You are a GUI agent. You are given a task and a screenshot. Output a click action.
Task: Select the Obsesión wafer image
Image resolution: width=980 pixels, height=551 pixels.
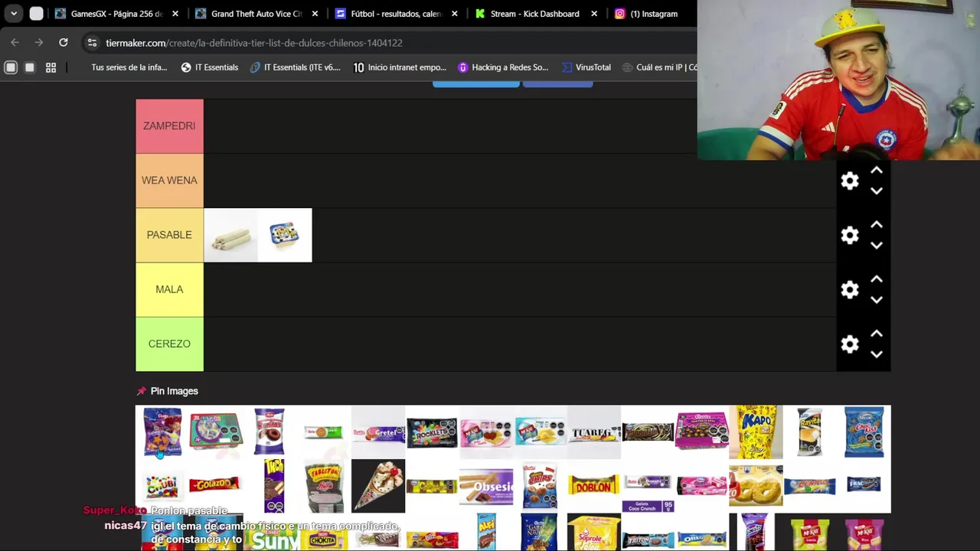486,486
